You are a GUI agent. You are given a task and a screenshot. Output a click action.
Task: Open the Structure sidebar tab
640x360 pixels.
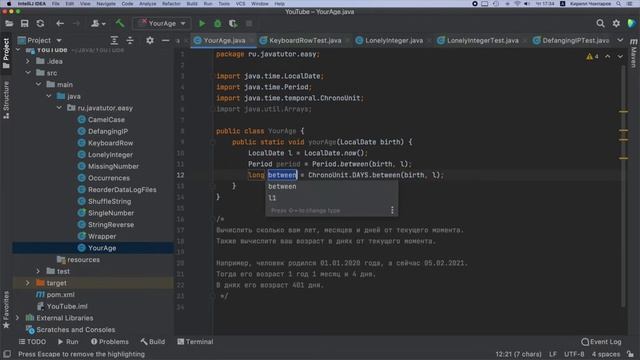point(6,100)
